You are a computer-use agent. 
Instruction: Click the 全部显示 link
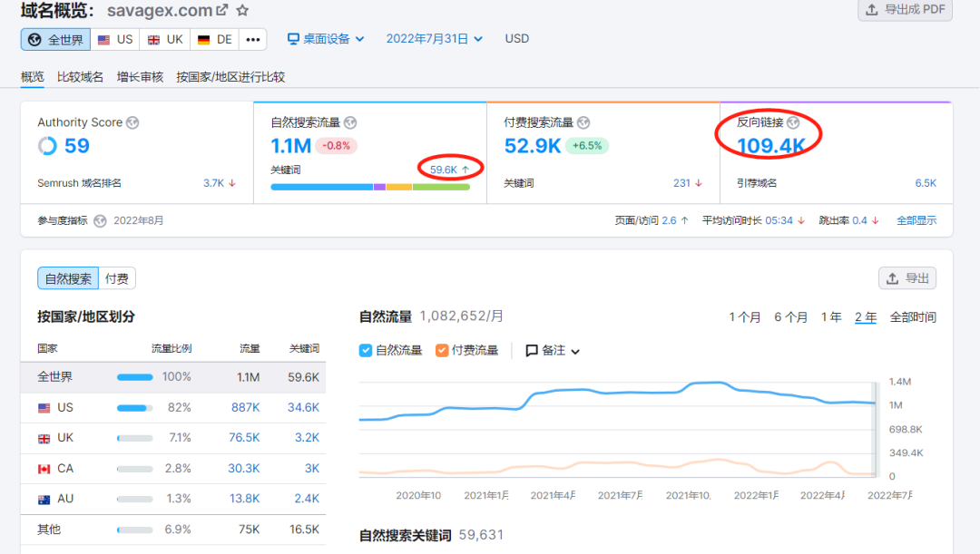[916, 219]
